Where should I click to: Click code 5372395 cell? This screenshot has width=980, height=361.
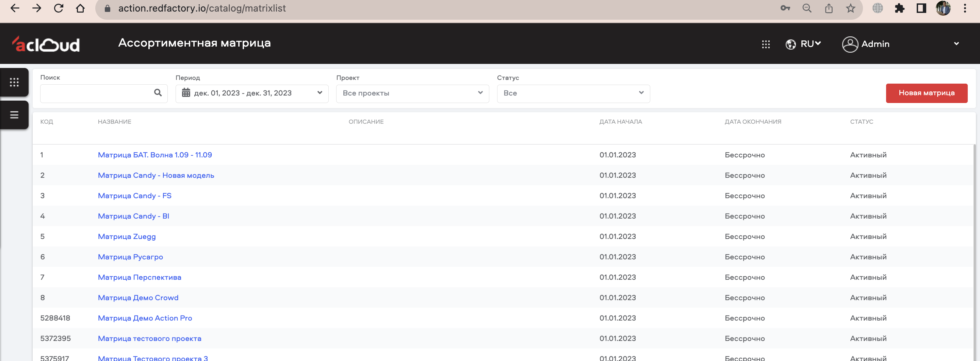pos(55,339)
